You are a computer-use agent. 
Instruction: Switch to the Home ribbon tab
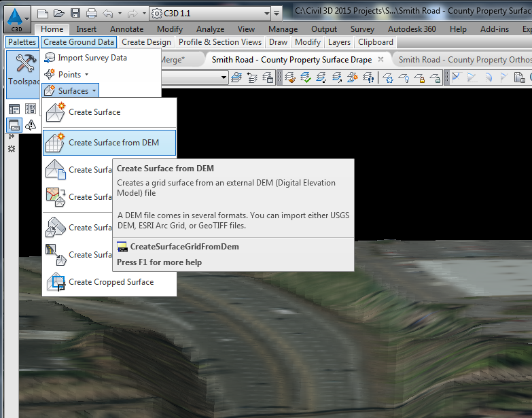point(52,29)
